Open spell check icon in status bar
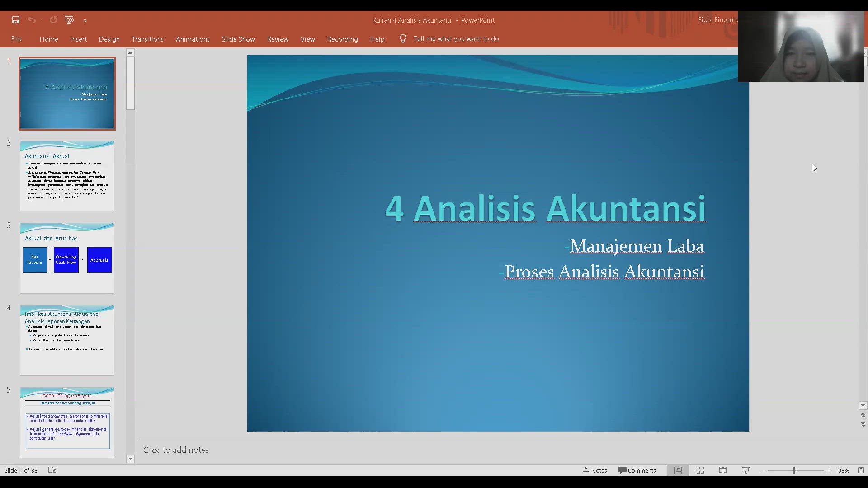 (x=52, y=470)
